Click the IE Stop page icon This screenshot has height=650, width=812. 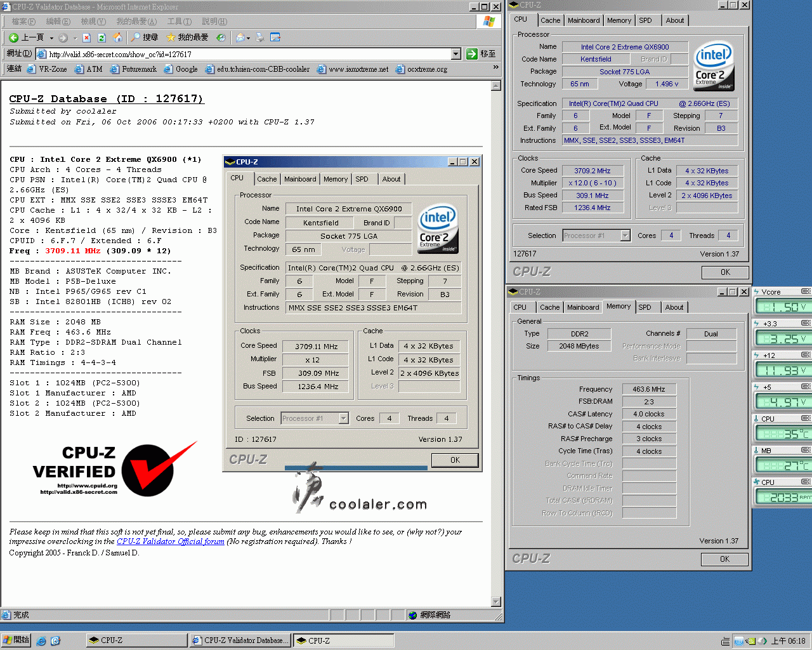87,37
